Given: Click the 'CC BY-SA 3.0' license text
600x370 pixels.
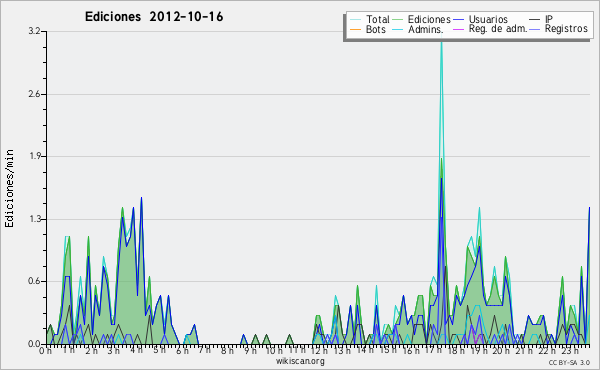Looking at the screenshot, I should click(569, 363).
